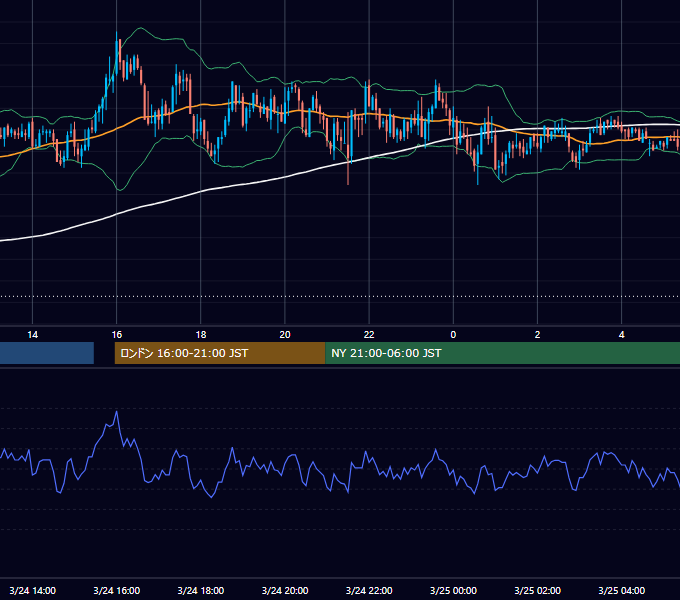Viewport: 680px width, 600px height.
Task: Click the 2 hour label on price chart axis
Action: click(x=537, y=335)
